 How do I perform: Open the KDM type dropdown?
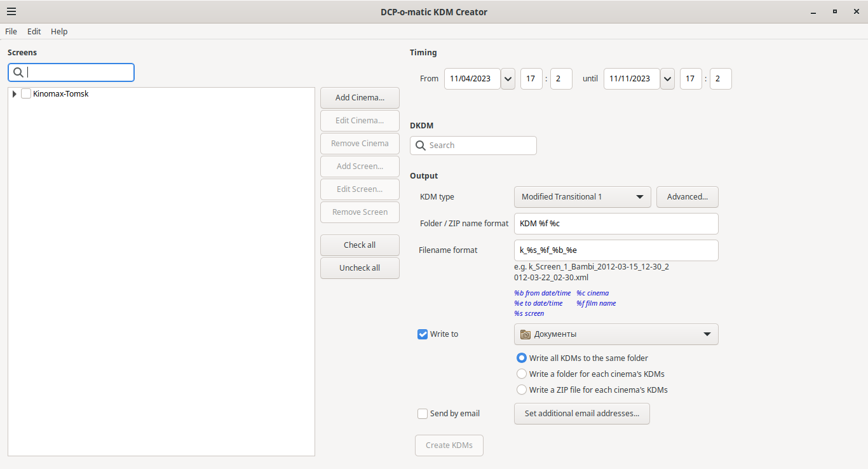[x=582, y=197]
